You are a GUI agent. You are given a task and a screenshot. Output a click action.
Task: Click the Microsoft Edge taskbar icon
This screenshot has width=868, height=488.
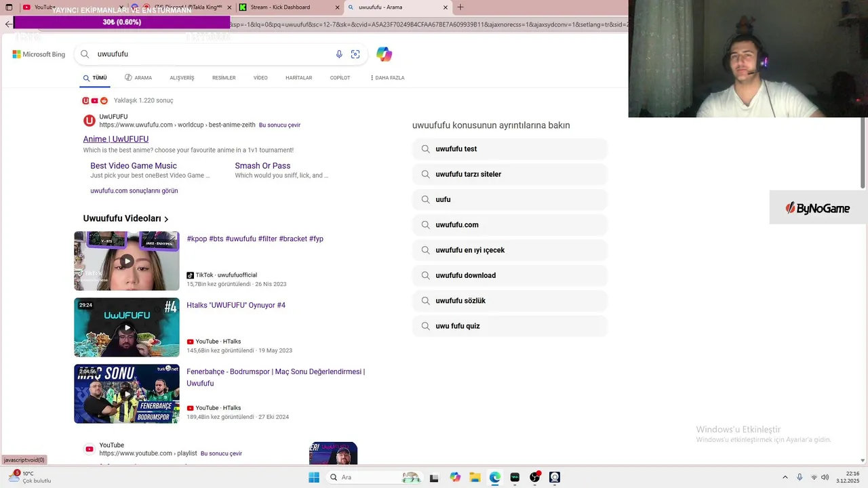[495, 477]
